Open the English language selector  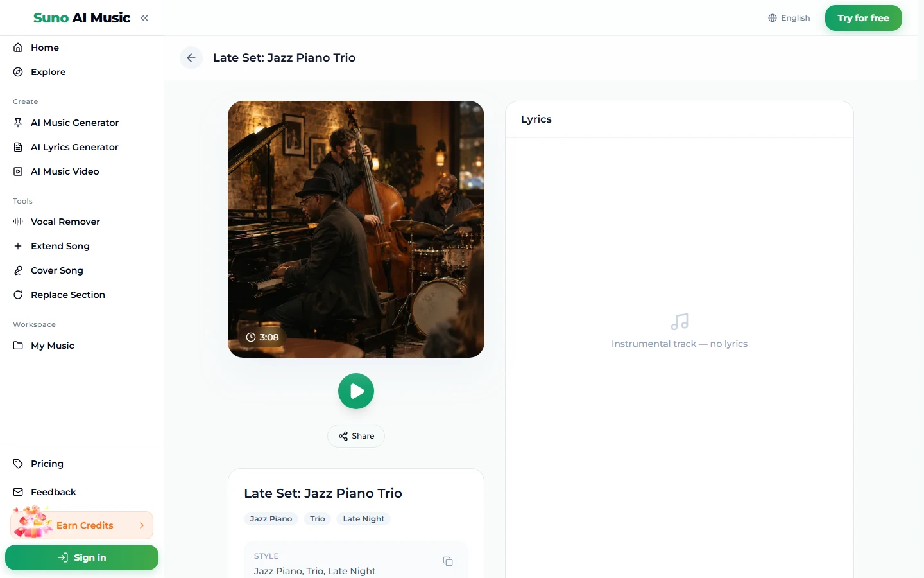point(789,18)
